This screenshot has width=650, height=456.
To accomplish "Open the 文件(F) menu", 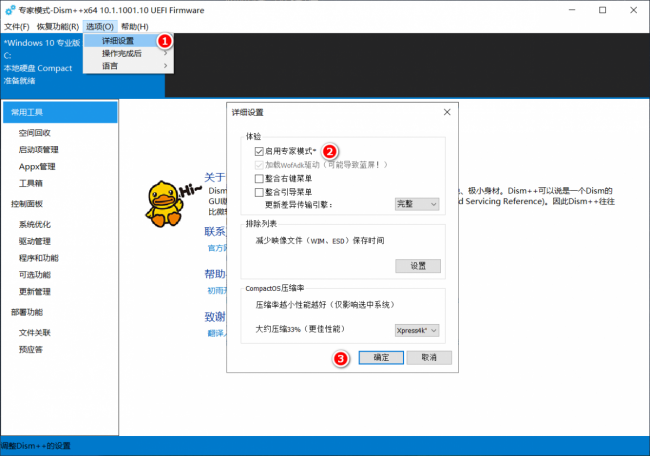I will pos(17,27).
